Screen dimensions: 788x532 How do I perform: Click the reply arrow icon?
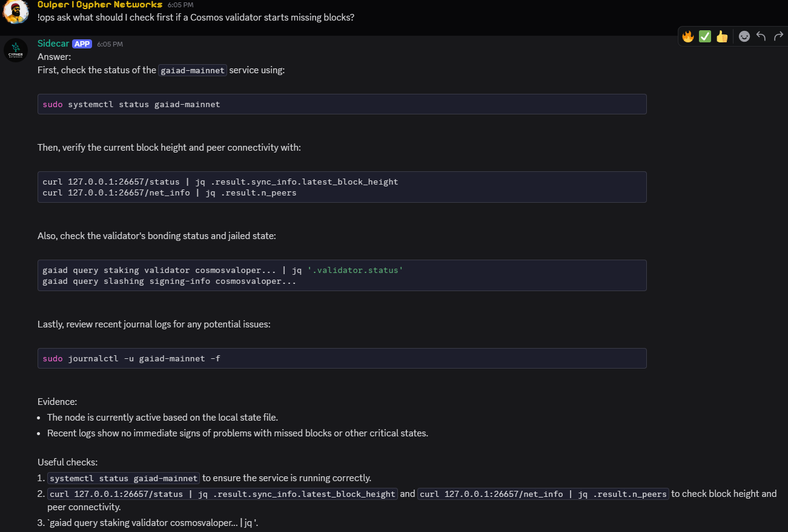[761, 36]
